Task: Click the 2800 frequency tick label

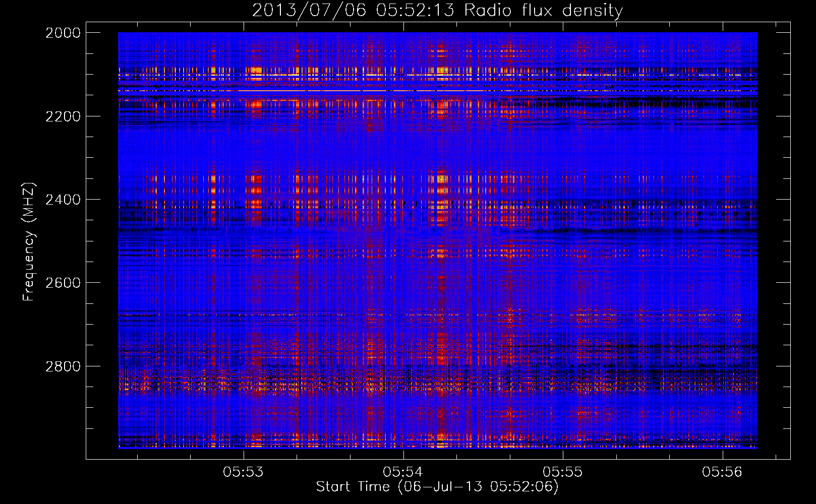Action: click(63, 366)
